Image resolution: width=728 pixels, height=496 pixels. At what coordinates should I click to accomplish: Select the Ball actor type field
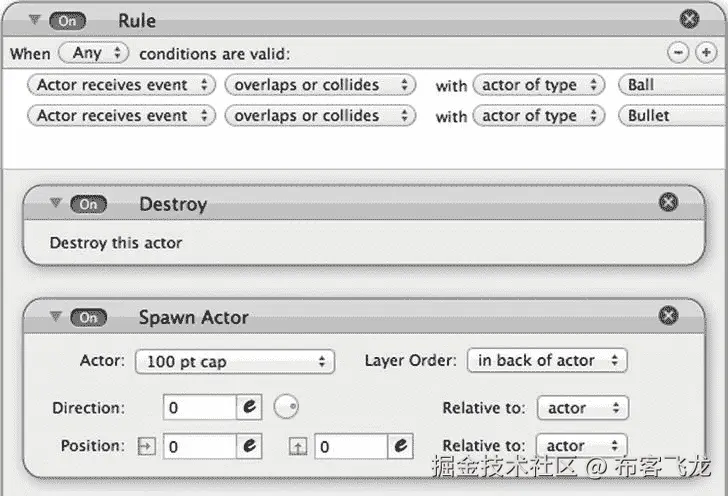[x=673, y=85]
